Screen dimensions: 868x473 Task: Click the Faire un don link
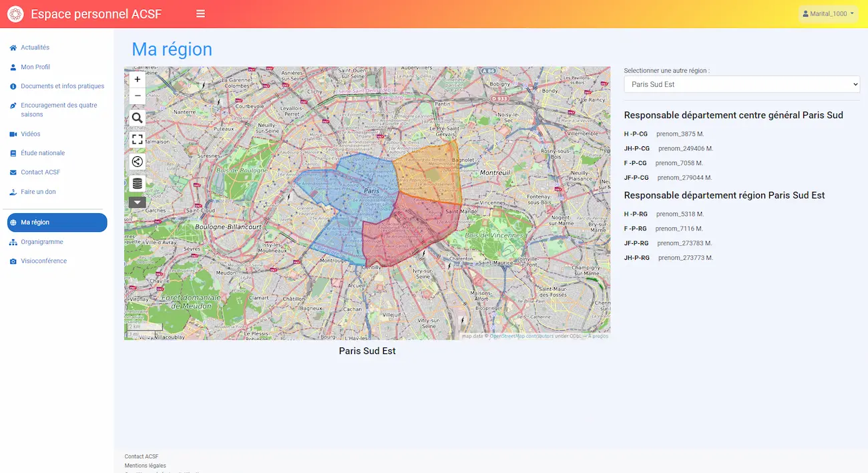tap(38, 192)
